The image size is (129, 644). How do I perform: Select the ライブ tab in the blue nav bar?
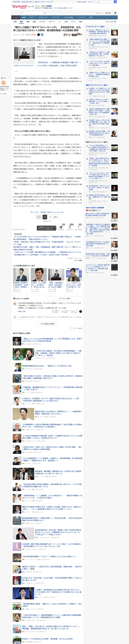(32, 17)
